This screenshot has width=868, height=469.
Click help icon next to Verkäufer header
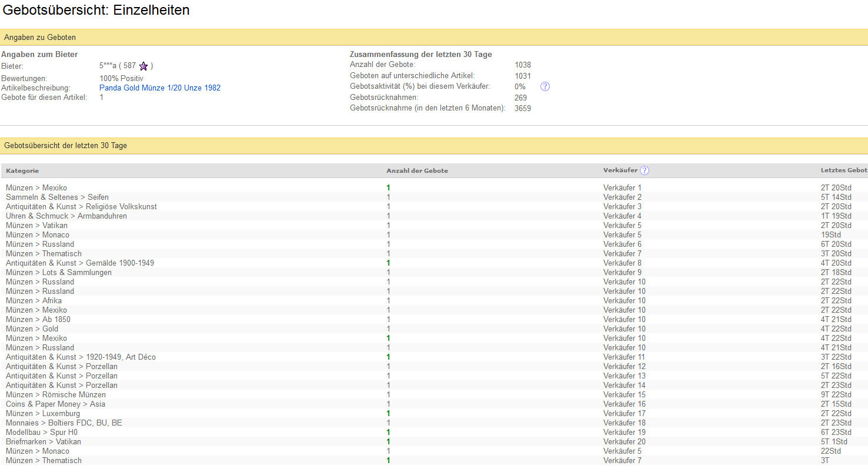(x=645, y=170)
